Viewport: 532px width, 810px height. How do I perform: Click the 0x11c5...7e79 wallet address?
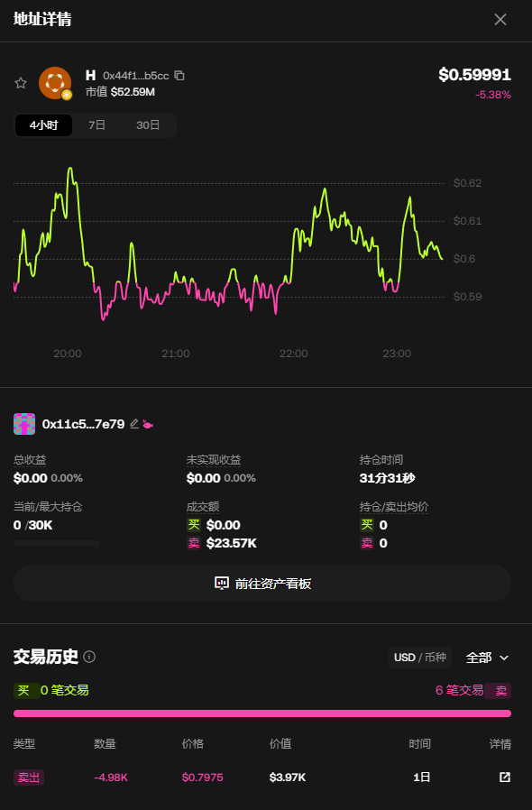pos(83,424)
